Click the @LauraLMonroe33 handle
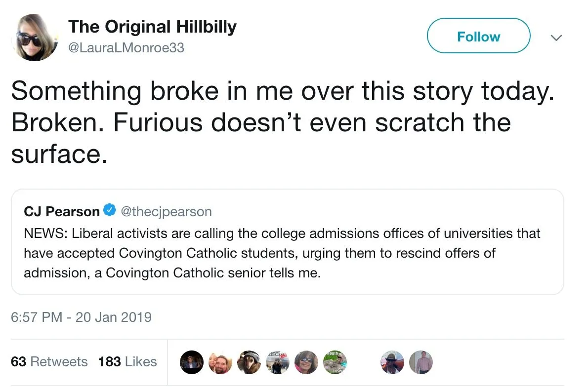The image size is (588, 388). click(x=126, y=48)
